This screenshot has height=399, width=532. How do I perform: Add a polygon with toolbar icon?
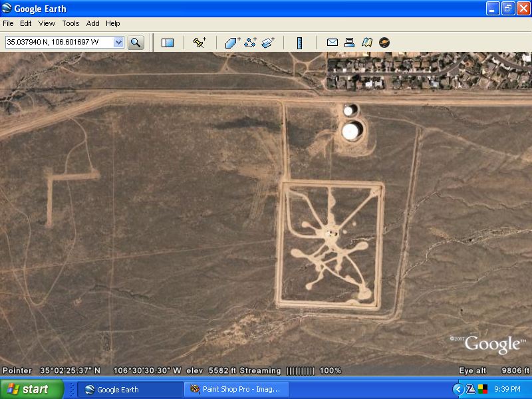click(232, 43)
